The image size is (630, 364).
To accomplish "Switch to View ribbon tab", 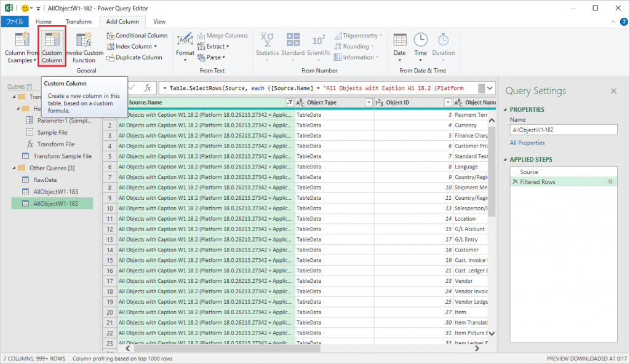I will point(159,22).
